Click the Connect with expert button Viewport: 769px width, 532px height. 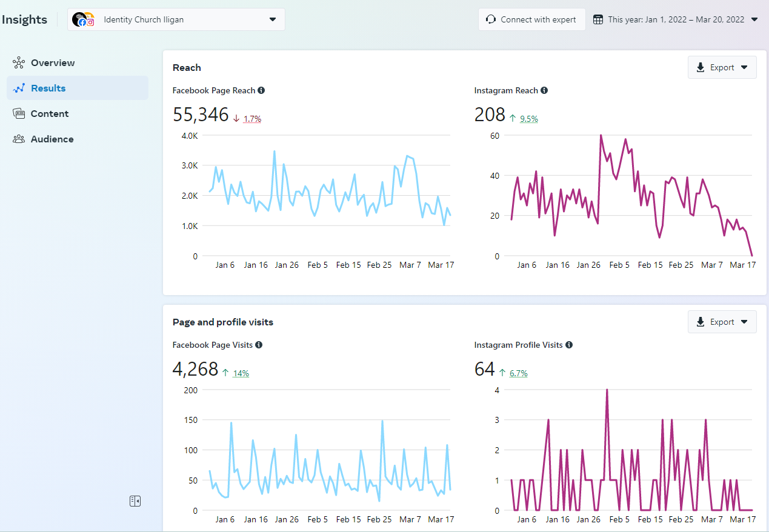click(531, 19)
